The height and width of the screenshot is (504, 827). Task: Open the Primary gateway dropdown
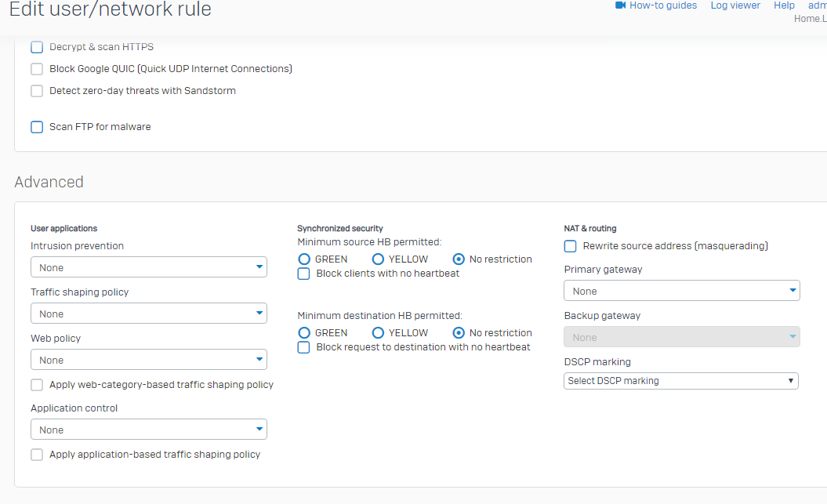[x=681, y=291]
